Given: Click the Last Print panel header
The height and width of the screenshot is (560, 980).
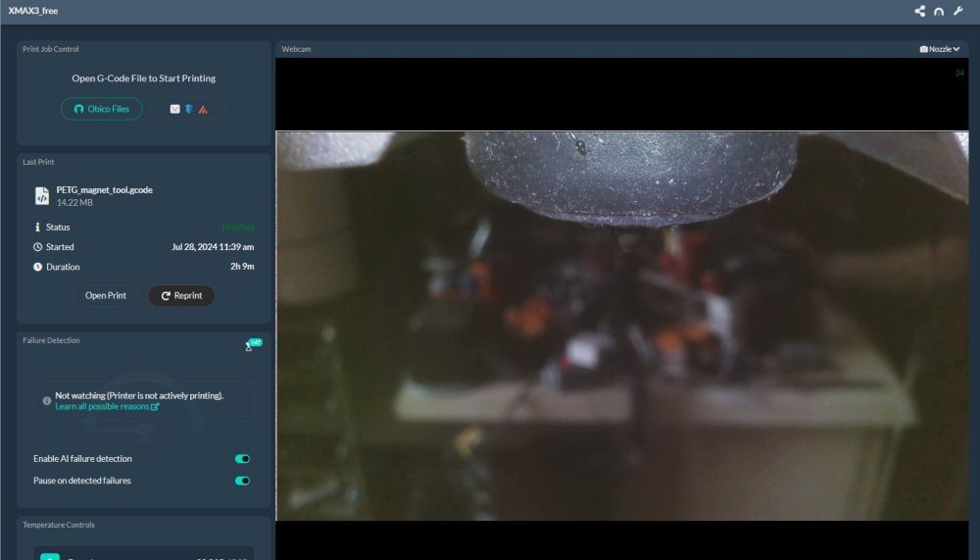Looking at the screenshot, I should click(38, 162).
